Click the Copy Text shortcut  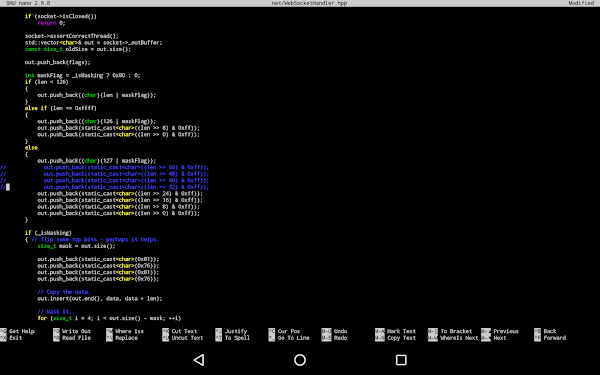click(x=401, y=338)
